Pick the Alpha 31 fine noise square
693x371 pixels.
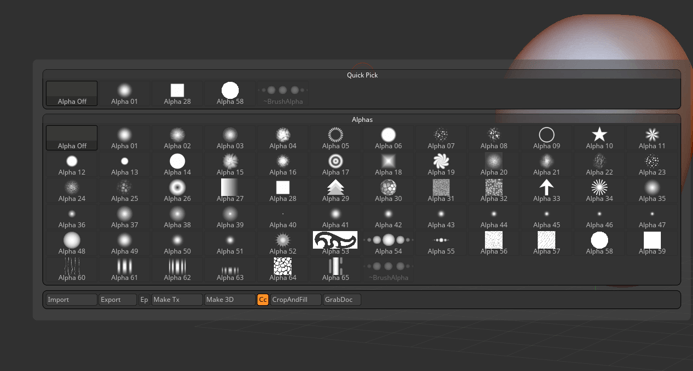[441, 191]
